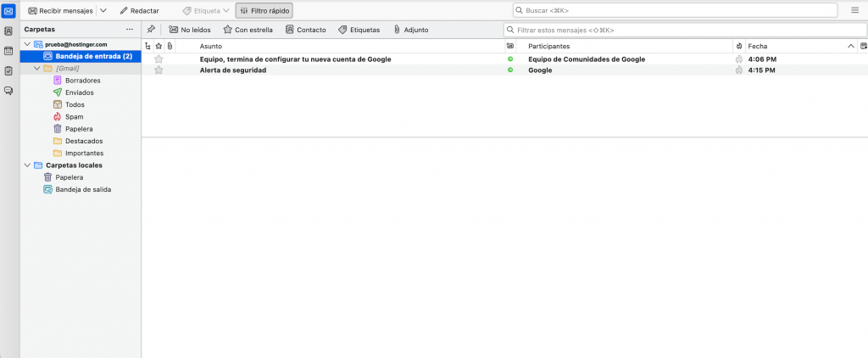The height and width of the screenshot is (358, 868).
Task: Open the Gmail Papelera folder
Action: [77, 129]
